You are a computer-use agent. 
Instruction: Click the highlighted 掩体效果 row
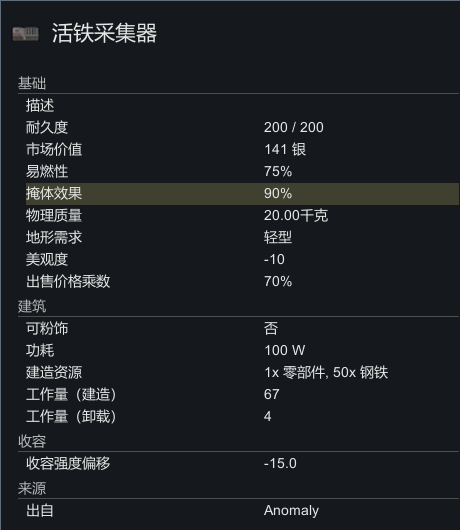pyautogui.click(x=242, y=194)
